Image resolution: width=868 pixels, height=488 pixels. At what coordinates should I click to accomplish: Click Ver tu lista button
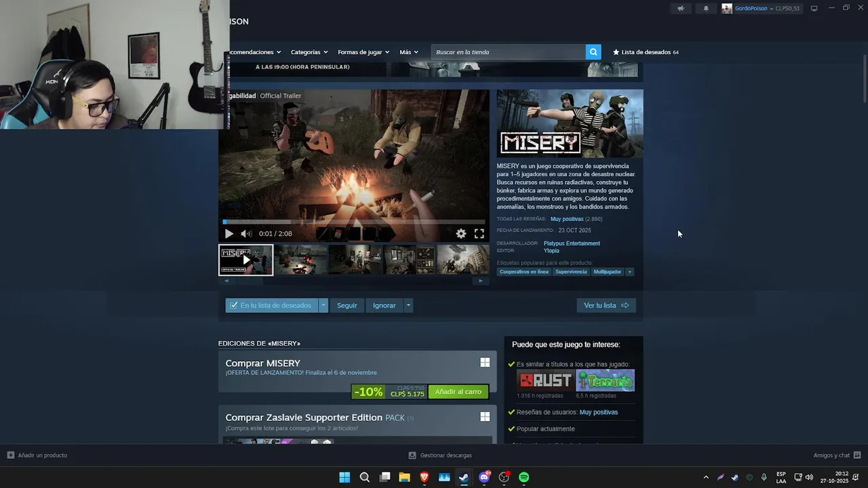click(x=606, y=306)
